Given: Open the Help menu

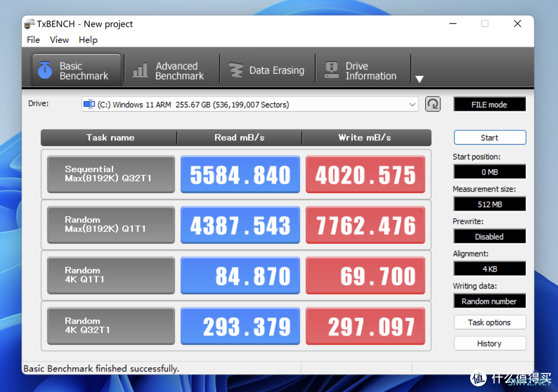Looking at the screenshot, I should click(x=88, y=40).
